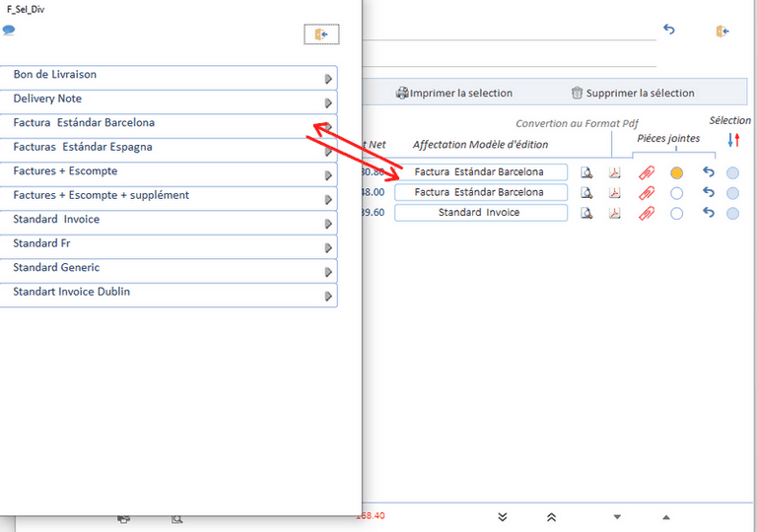Screen dimensions: 757x532
Task: Choose Standard Invoice in model list
Action: click(168, 222)
